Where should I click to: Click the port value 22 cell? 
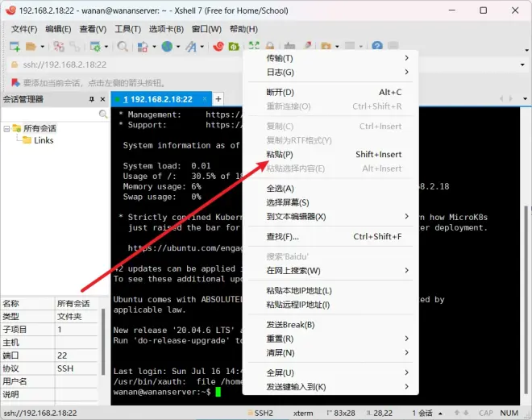(77, 356)
